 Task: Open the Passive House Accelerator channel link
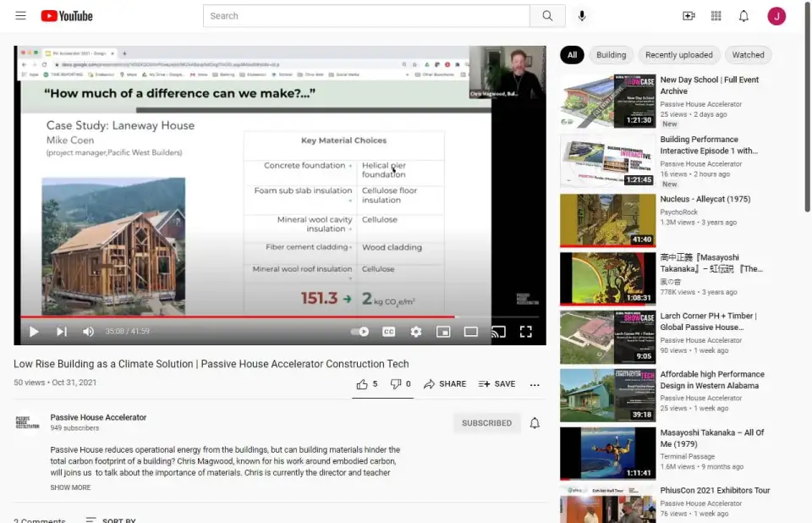pyautogui.click(x=98, y=417)
